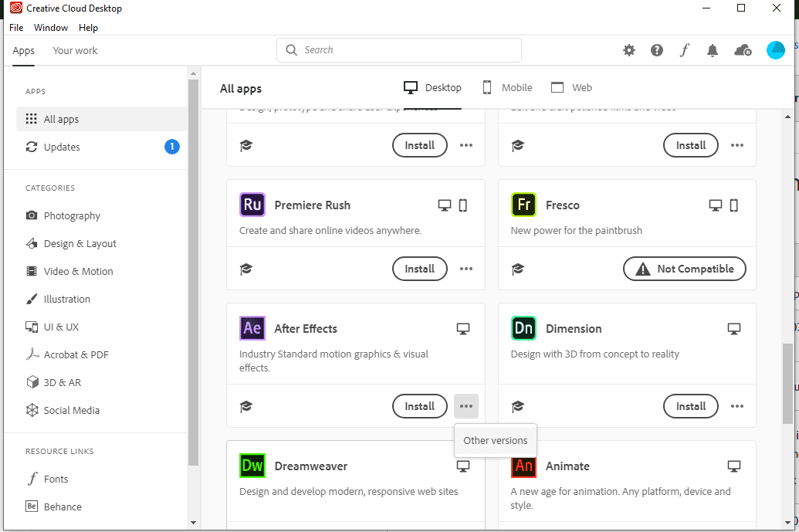Screen dimensions: 799x532
Task: Install Dimension
Action: (690, 406)
